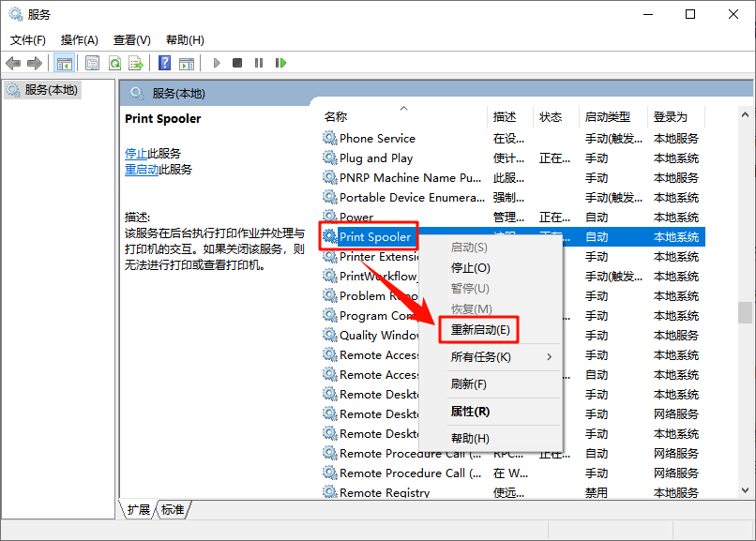Click the 登录为 column header

pos(669,115)
